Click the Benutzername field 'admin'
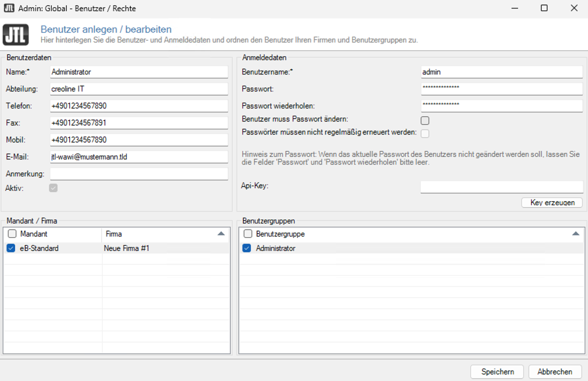This screenshot has width=588, height=381. pyautogui.click(x=501, y=72)
